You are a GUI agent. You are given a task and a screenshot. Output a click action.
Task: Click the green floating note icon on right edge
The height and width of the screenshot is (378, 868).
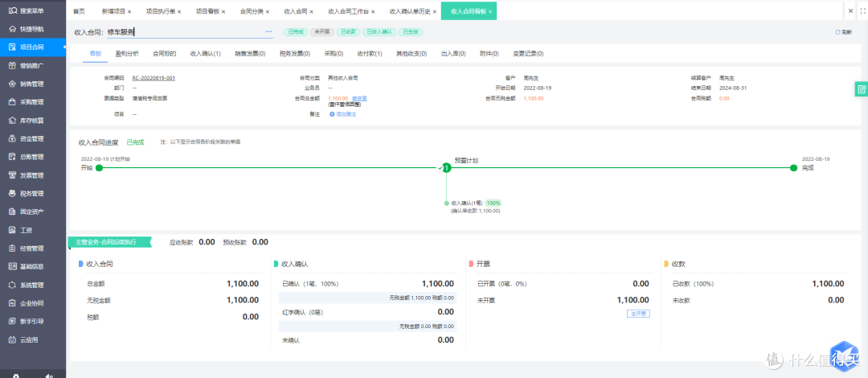pyautogui.click(x=861, y=89)
